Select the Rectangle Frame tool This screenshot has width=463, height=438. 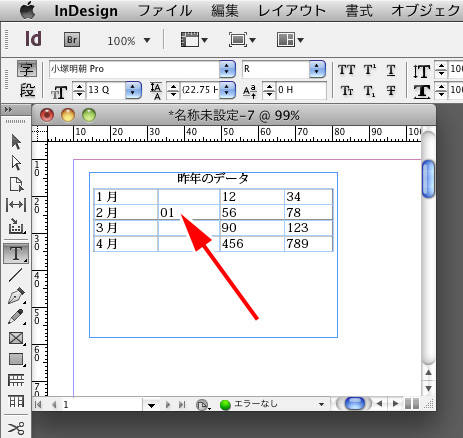(x=16, y=338)
